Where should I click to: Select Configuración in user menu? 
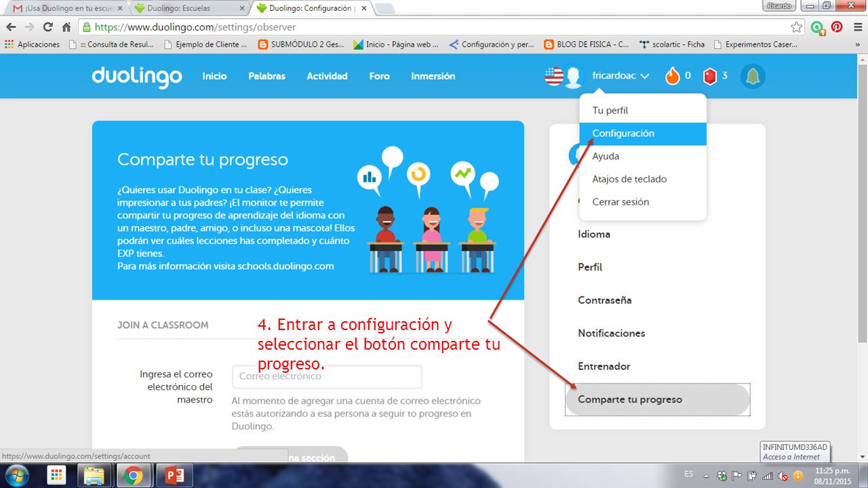(x=643, y=134)
